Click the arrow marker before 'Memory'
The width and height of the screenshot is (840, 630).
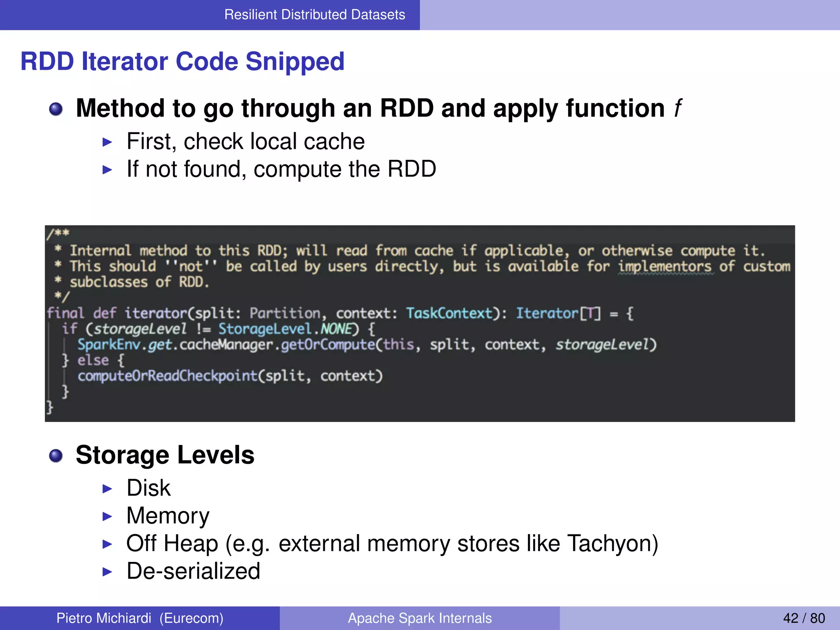(x=107, y=516)
